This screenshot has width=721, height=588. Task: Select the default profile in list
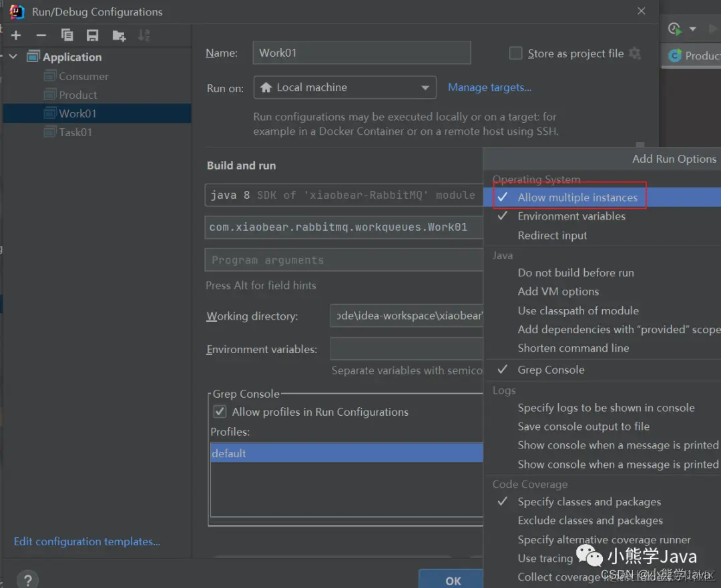coord(346,453)
